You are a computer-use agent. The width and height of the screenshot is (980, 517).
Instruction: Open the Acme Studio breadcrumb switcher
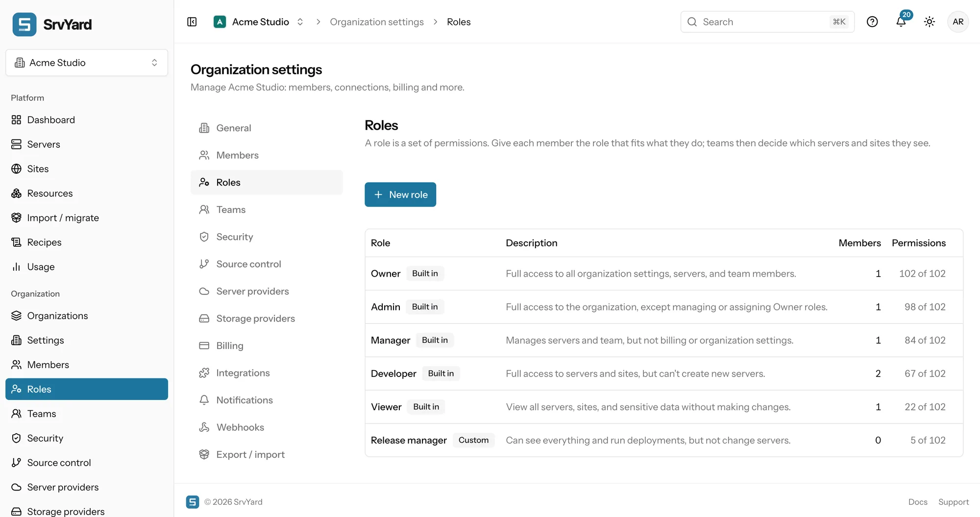(x=259, y=22)
